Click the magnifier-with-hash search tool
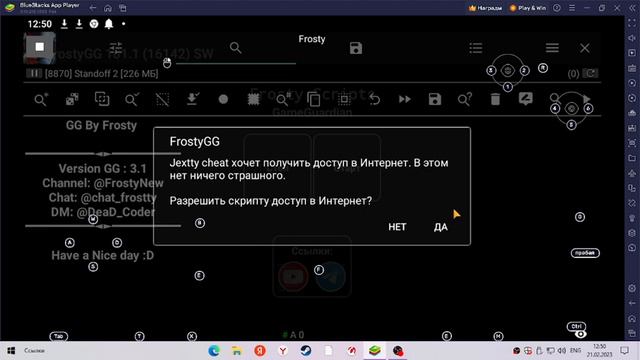Screen dimensions: 640x360 tap(283, 99)
